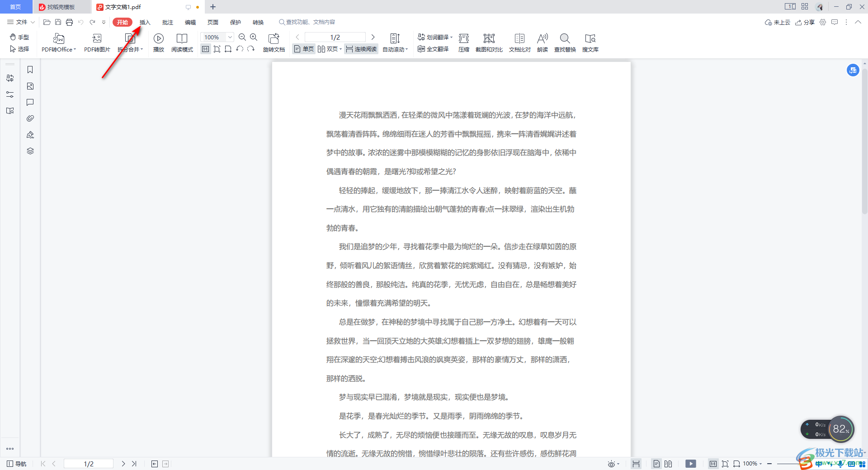Open the template store tab
Screen dimensions: 868x470
pyautogui.click(x=61, y=7)
